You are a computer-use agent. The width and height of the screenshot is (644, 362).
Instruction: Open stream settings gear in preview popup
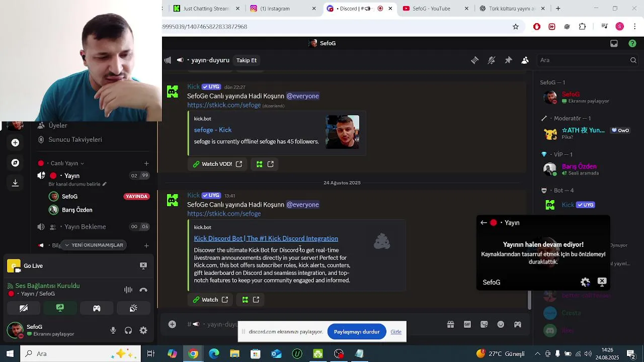585,282
